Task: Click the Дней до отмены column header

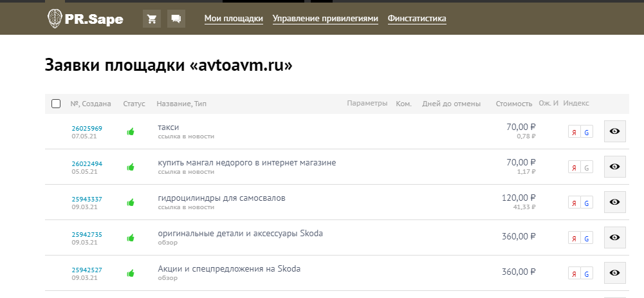Action: [452, 104]
